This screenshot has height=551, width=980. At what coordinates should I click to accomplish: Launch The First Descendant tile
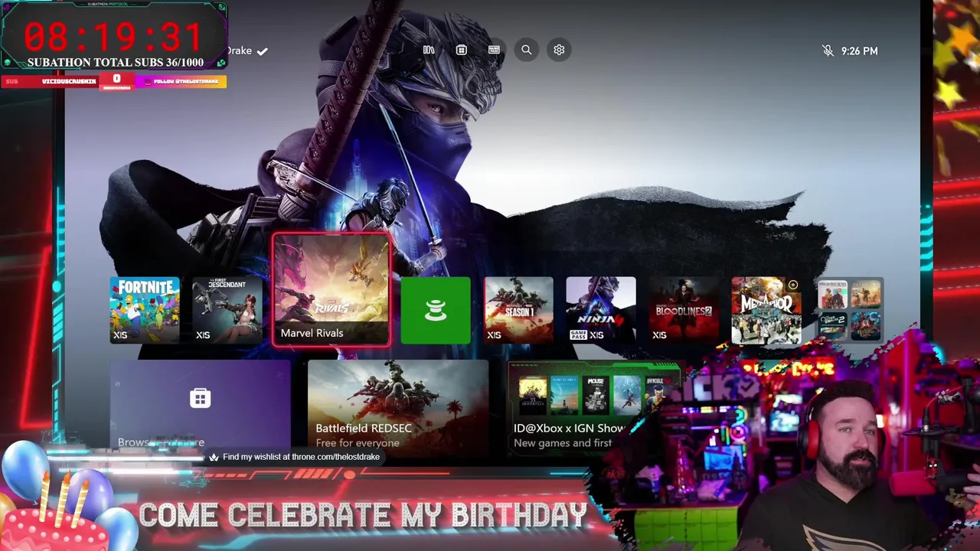click(227, 310)
